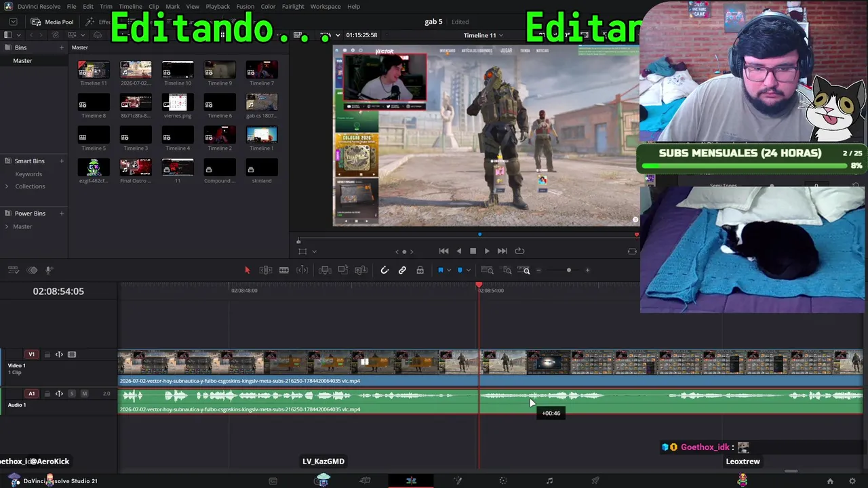Toggle the position lock icon
The height and width of the screenshot is (488, 868).
[420, 270]
